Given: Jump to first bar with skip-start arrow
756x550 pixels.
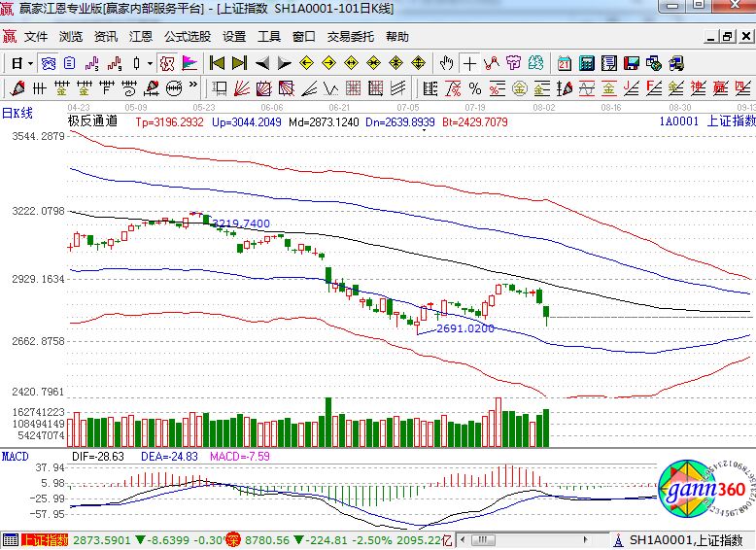Looking at the screenshot, I should tap(217, 63).
